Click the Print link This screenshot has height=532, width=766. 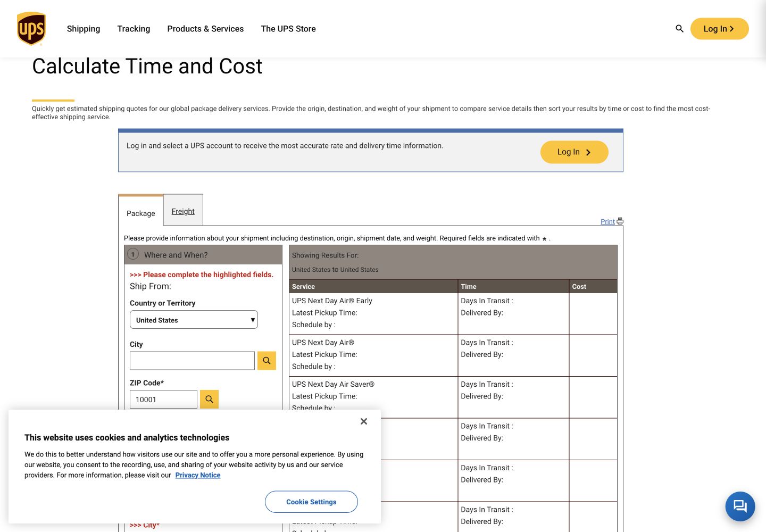(x=607, y=222)
